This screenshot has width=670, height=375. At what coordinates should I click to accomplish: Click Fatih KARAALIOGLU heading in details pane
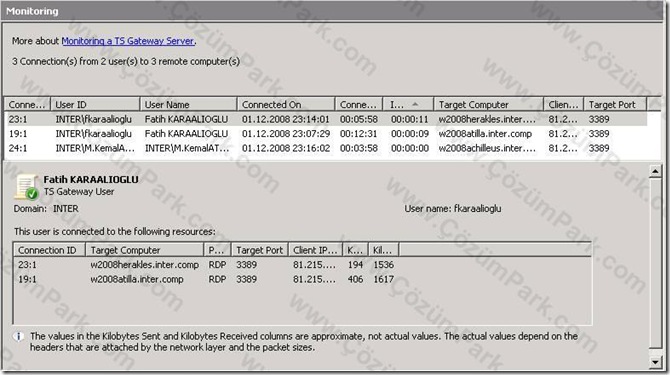91,179
